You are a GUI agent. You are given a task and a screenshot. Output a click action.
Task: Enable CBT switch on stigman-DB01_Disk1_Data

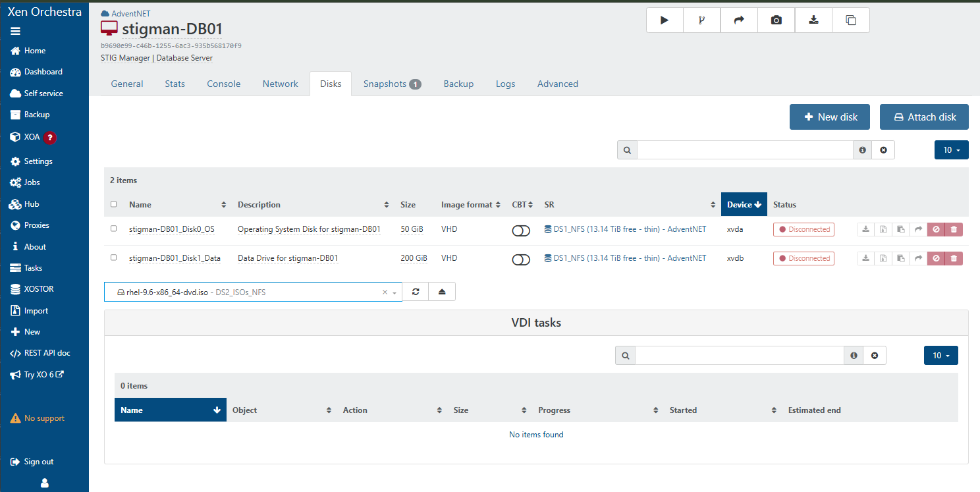[x=521, y=260]
